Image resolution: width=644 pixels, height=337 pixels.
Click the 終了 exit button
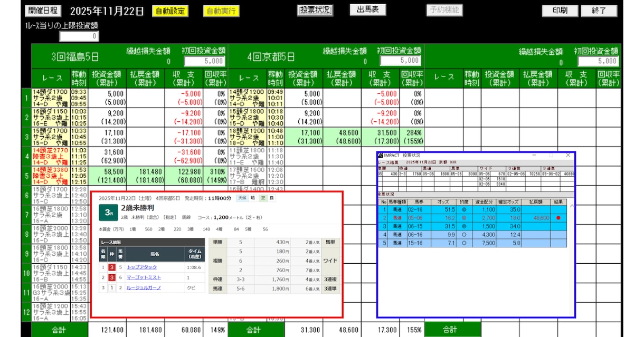599,11
